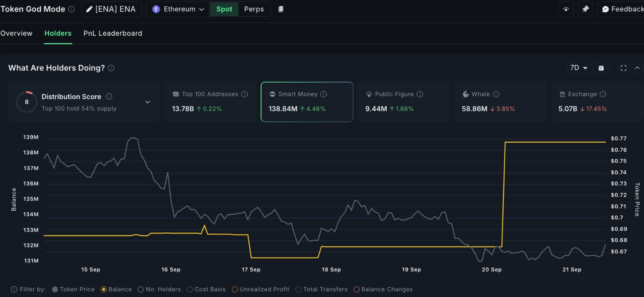Click the '15 Sep' date label
Screen dimensions: 644x297
pyautogui.click(x=91, y=270)
